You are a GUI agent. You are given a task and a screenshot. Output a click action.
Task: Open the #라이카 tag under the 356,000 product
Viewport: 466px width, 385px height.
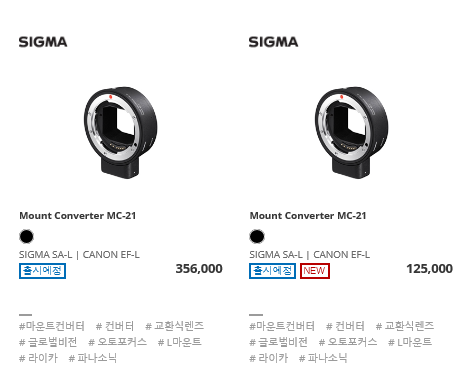coord(38,358)
